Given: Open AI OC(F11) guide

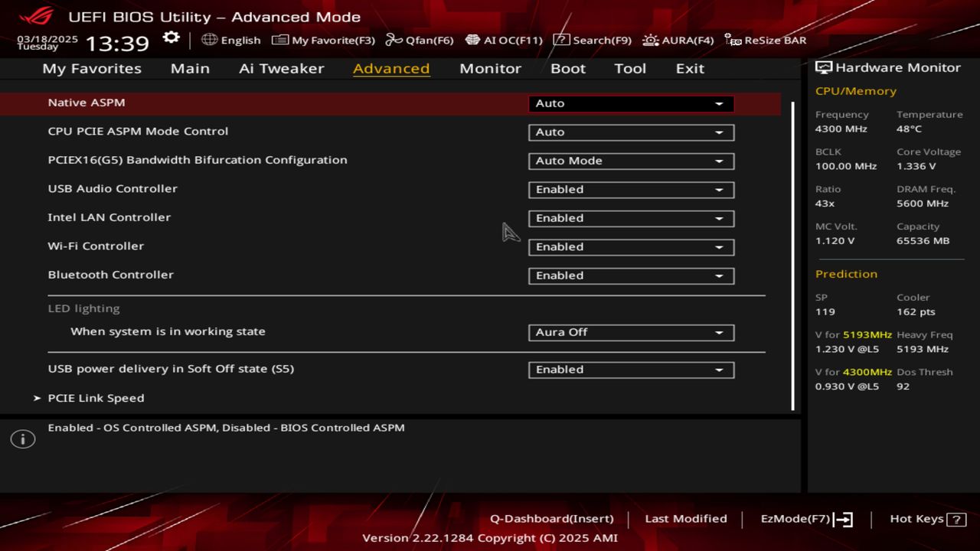Looking at the screenshot, I should pyautogui.click(x=504, y=40).
